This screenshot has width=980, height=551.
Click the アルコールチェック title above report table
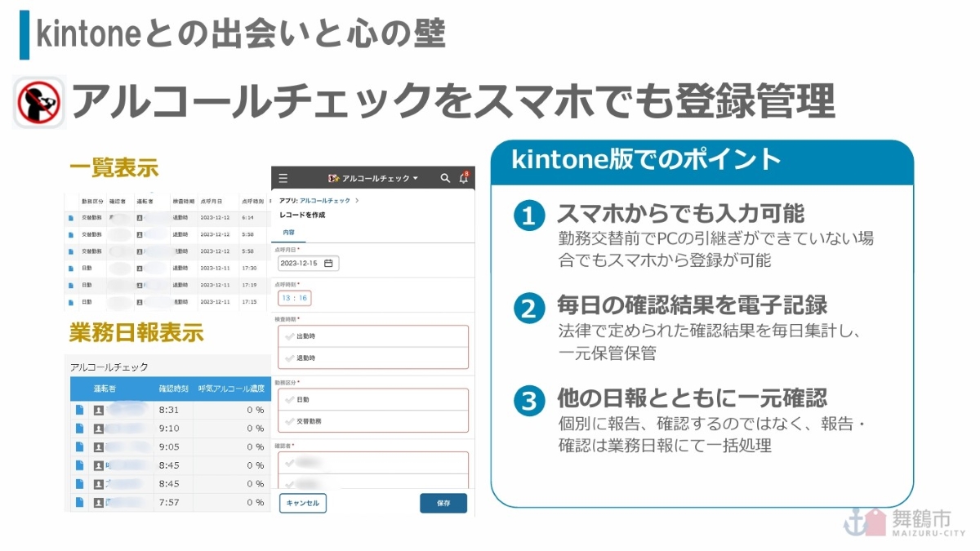tap(109, 367)
